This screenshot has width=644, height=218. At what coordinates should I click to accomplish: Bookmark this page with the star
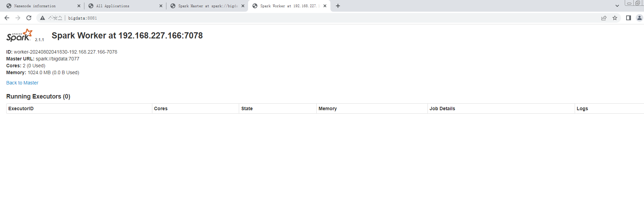click(615, 18)
